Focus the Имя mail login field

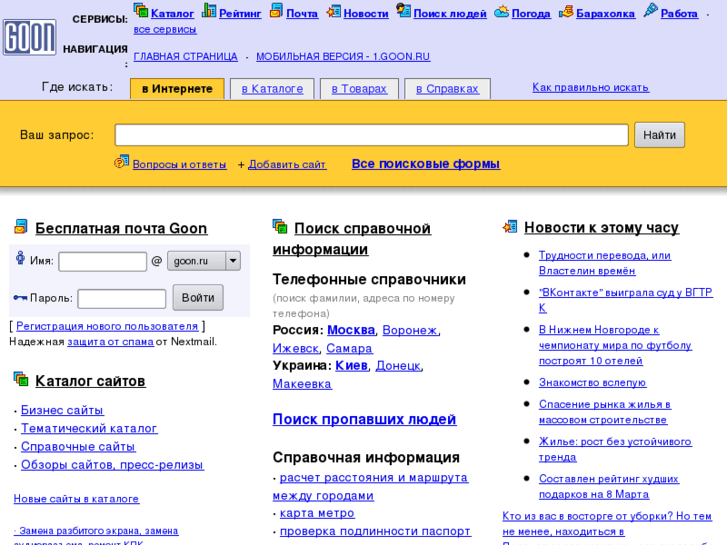102,261
